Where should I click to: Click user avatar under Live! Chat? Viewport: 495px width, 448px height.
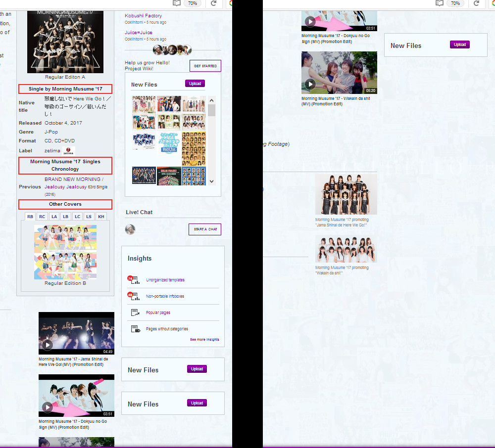point(130,229)
